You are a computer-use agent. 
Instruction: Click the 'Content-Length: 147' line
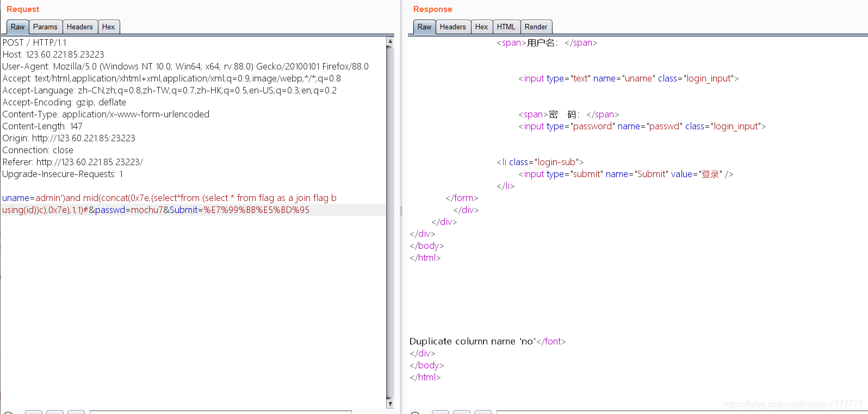(x=42, y=126)
